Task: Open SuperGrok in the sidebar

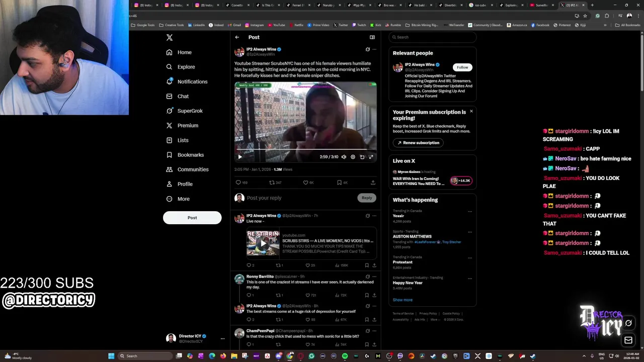Action: coord(184,111)
